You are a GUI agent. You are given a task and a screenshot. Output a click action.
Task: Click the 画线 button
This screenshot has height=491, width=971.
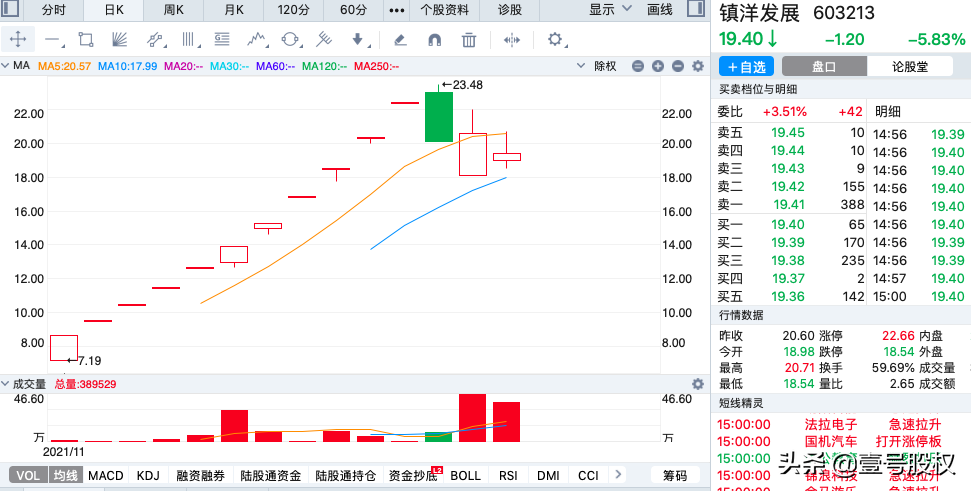(660, 10)
